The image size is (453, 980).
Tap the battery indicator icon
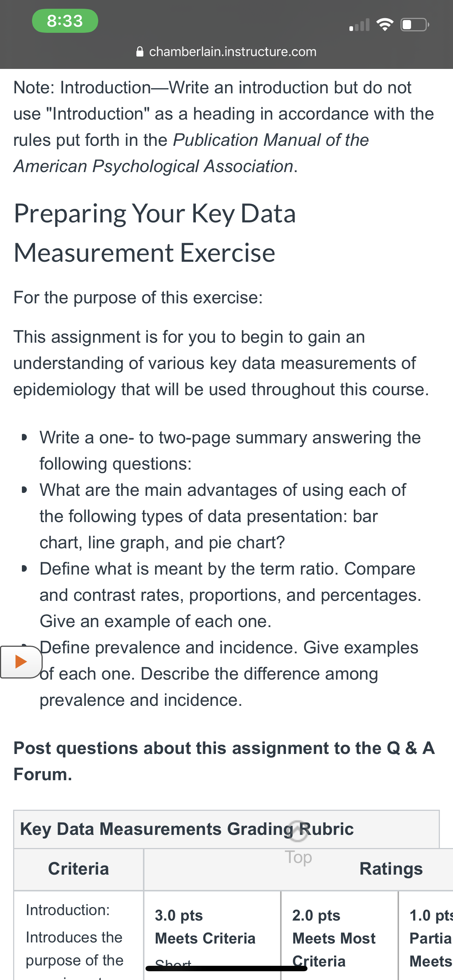(x=415, y=25)
